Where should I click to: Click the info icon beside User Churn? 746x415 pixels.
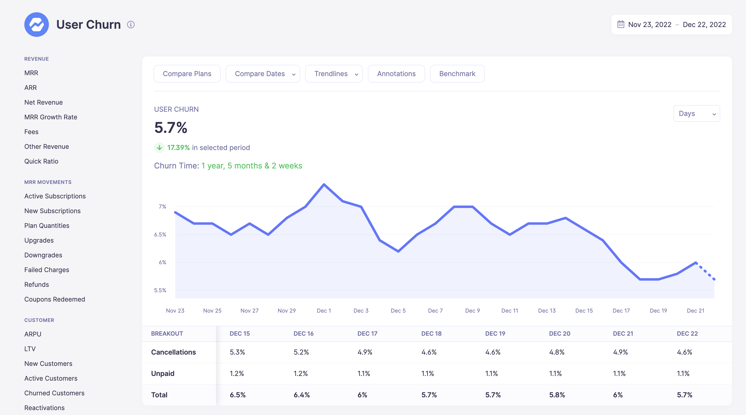131,25
